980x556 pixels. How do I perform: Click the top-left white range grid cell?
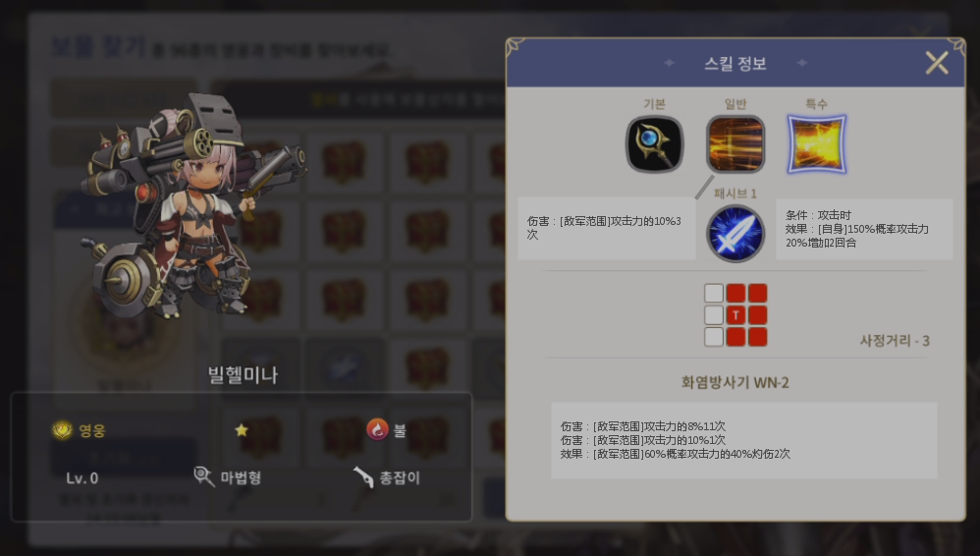point(714,294)
